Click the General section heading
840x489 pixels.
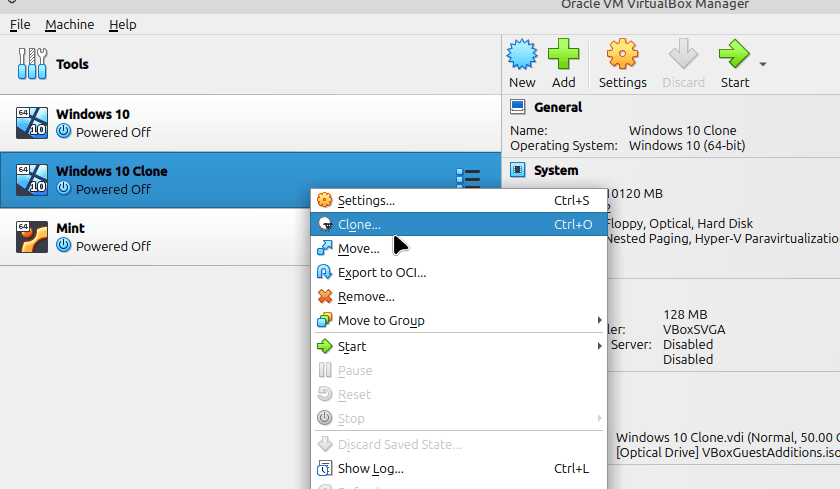point(558,107)
